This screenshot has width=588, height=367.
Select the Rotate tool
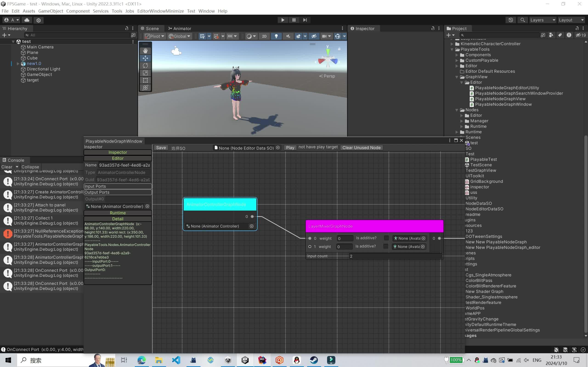(x=145, y=66)
